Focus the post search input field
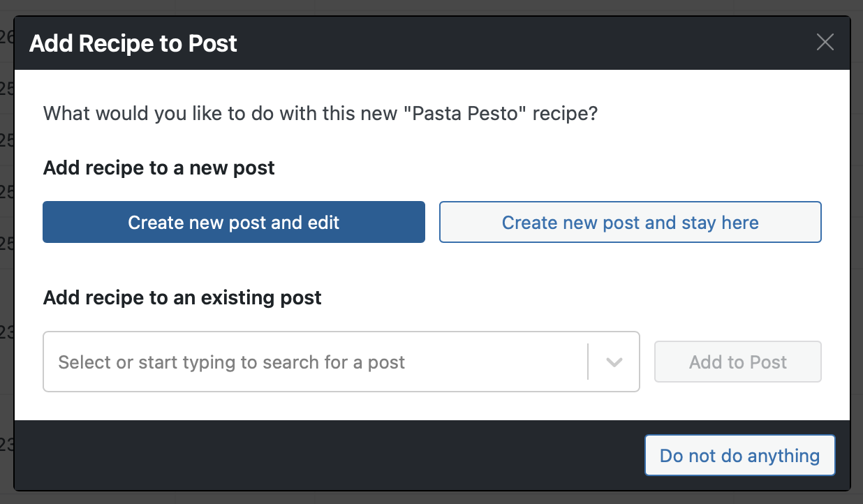This screenshot has height=504, width=863. [314, 362]
